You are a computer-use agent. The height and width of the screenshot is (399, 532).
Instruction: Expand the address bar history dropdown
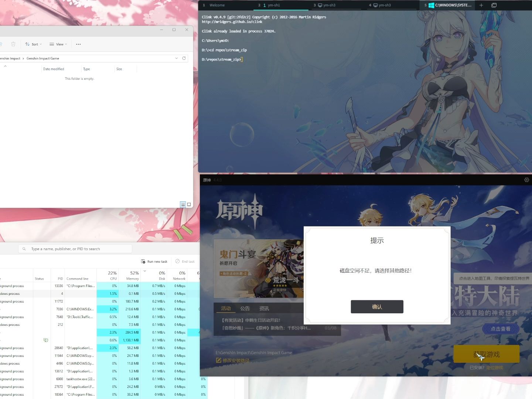(176, 58)
